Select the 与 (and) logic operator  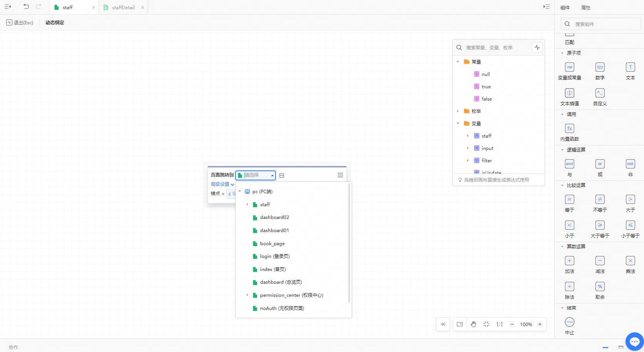tap(570, 164)
